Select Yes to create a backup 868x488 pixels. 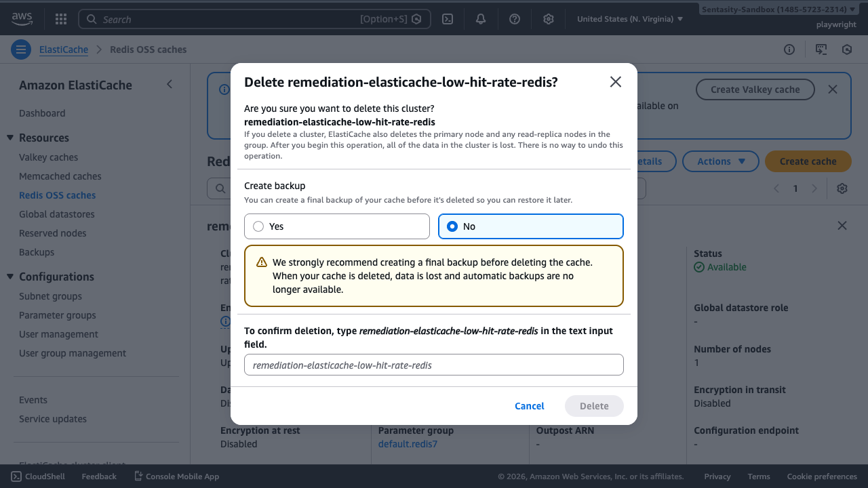pyautogui.click(x=258, y=226)
